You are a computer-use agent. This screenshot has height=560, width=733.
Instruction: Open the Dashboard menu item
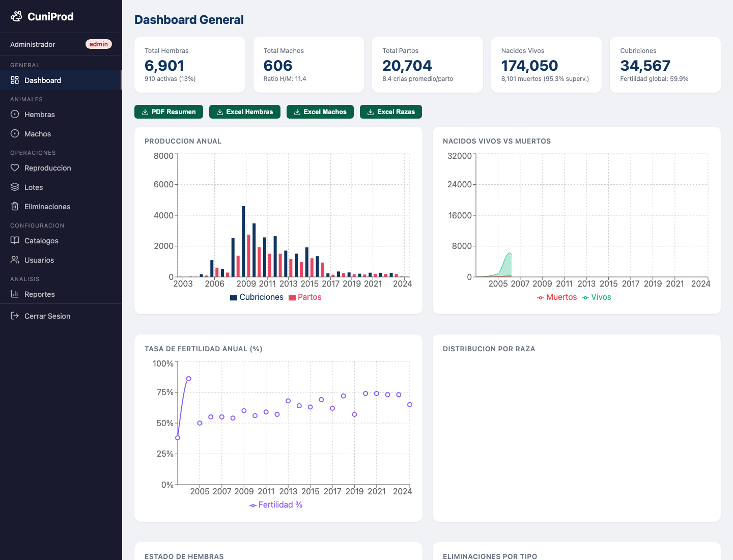[61, 80]
